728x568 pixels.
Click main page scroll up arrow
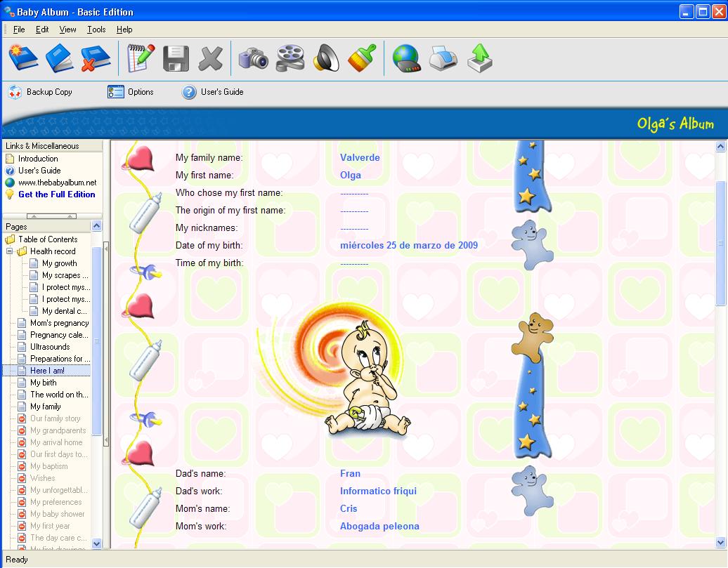(x=720, y=147)
